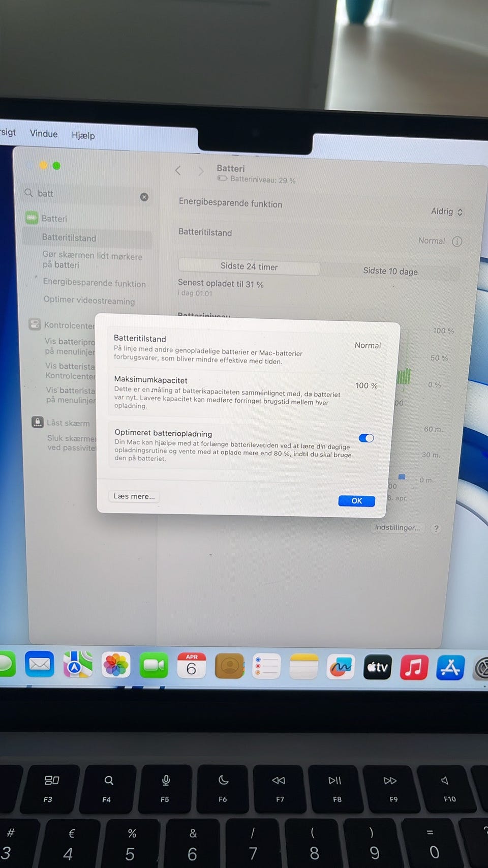Viewport: 488px width, 868px height.
Task: Click OK to close battery health dialog
Action: [356, 501]
